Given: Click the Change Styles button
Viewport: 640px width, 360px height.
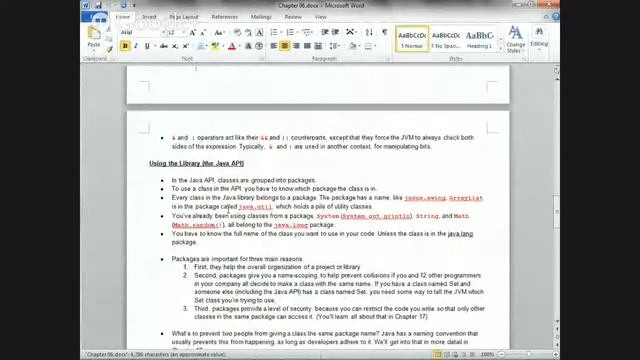Looking at the screenshot, I should tap(516, 39).
